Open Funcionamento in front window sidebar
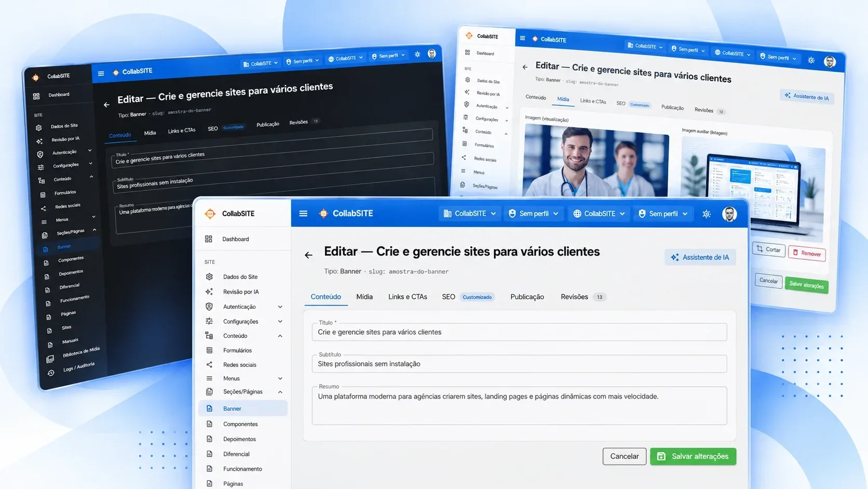 242,469
